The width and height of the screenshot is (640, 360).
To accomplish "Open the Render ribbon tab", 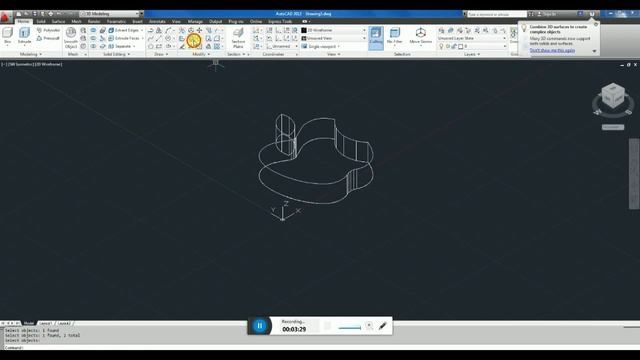I will (x=94, y=21).
